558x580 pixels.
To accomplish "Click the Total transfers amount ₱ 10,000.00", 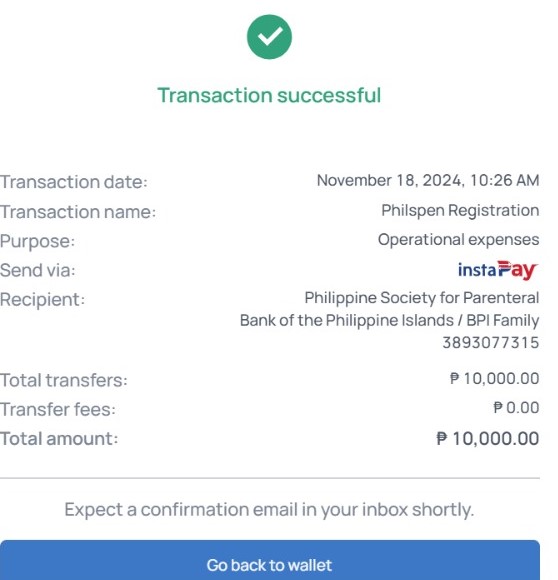I will pos(494,378).
